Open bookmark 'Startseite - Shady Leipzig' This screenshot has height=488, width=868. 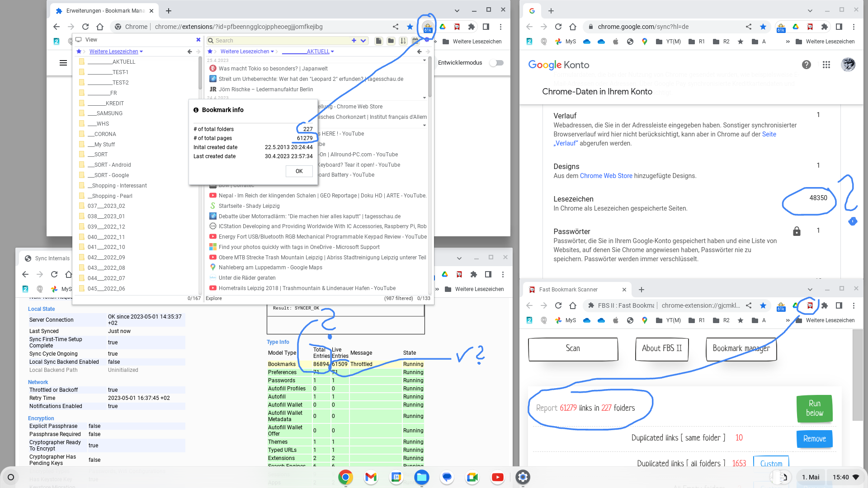pos(249,206)
